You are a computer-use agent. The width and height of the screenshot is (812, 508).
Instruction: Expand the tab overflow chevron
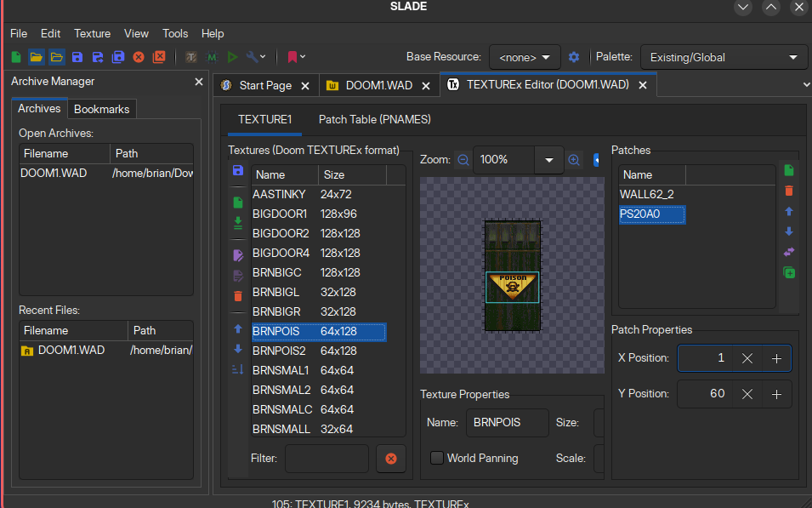pyautogui.click(x=806, y=85)
